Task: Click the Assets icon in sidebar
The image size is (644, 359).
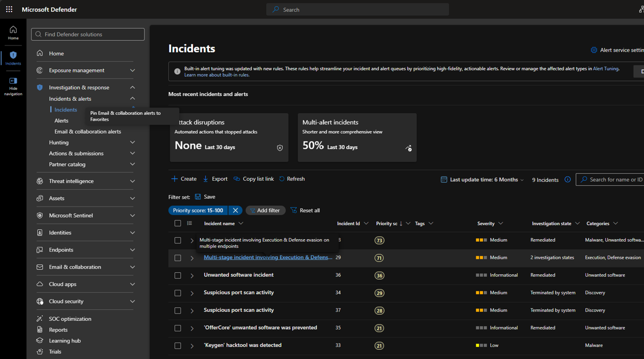Action: (x=40, y=198)
